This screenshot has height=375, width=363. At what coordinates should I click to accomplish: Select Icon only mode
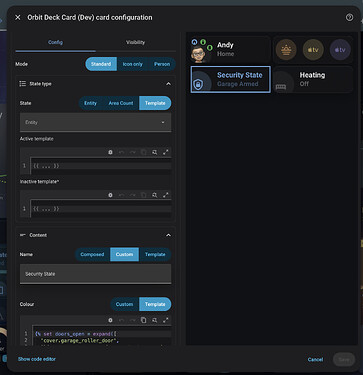click(132, 64)
